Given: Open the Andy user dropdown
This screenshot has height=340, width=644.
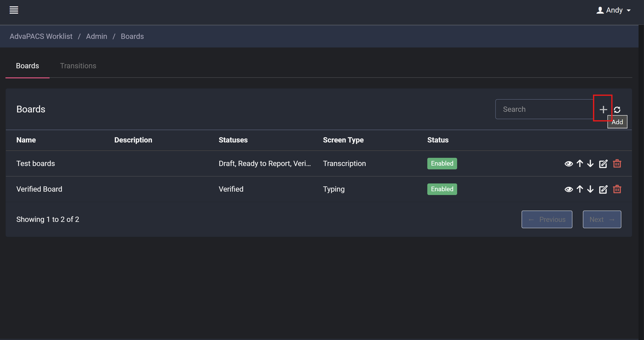Looking at the screenshot, I should (x=613, y=10).
